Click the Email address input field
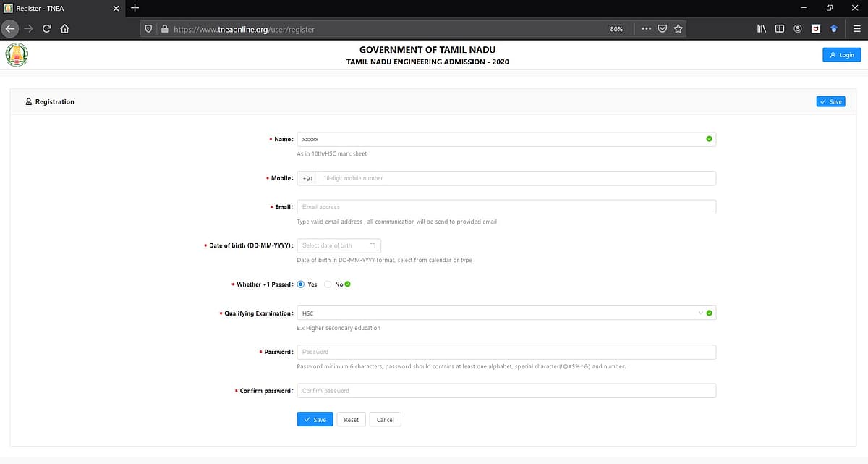 [x=506, y=207]
